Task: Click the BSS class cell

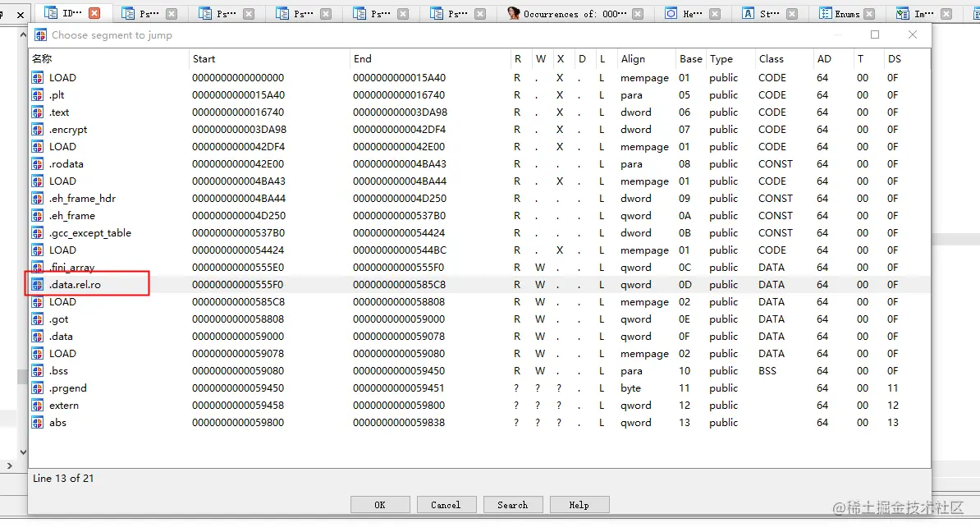Action: (x=767, y=371)
